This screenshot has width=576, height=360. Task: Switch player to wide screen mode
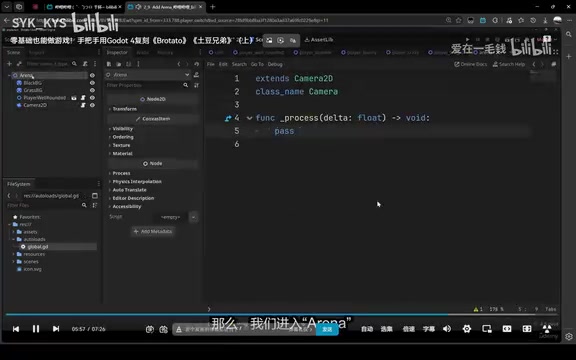[507, 329]
